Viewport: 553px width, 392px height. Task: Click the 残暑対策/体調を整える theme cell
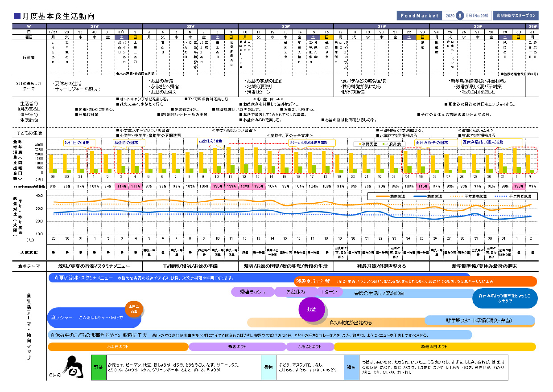pyautogui.click(x=382, y=266)
